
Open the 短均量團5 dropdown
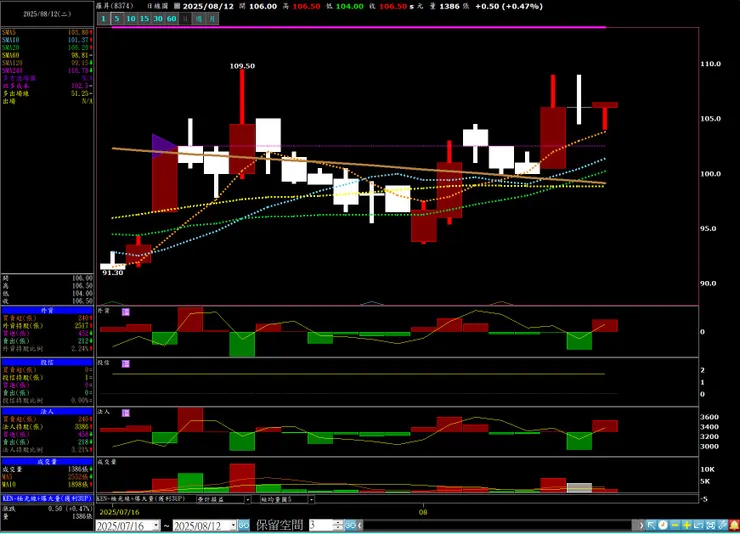pyautogui.click(x=311, y=499)
